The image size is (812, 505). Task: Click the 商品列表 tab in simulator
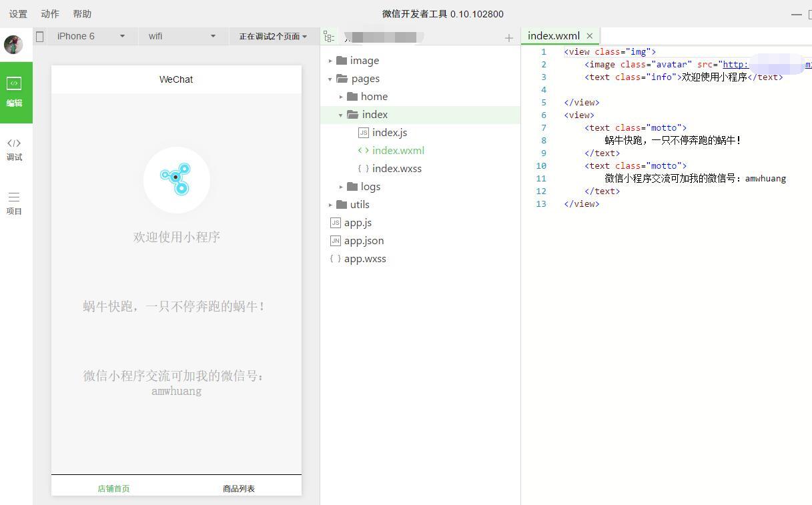tap(239, 489)
